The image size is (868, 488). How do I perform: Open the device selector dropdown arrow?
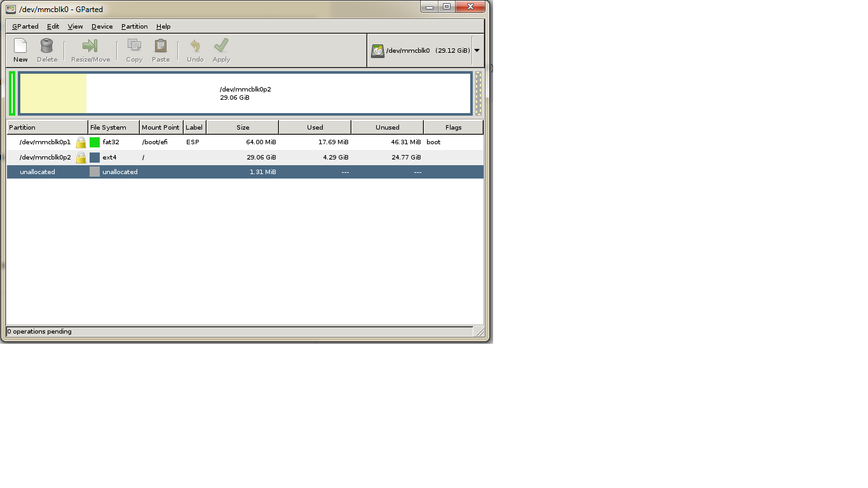pyautogui.click(x=477, y=51)
